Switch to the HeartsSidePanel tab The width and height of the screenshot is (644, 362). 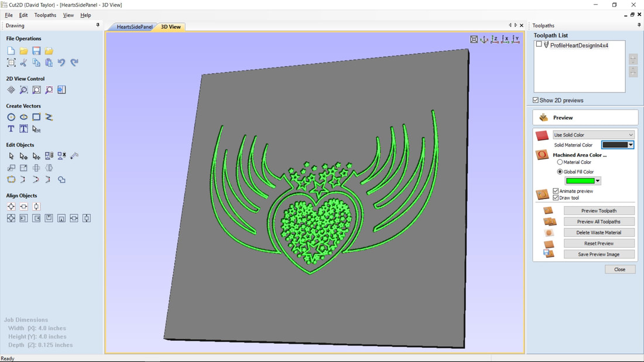pyautogui.click(x=134, y=27)
